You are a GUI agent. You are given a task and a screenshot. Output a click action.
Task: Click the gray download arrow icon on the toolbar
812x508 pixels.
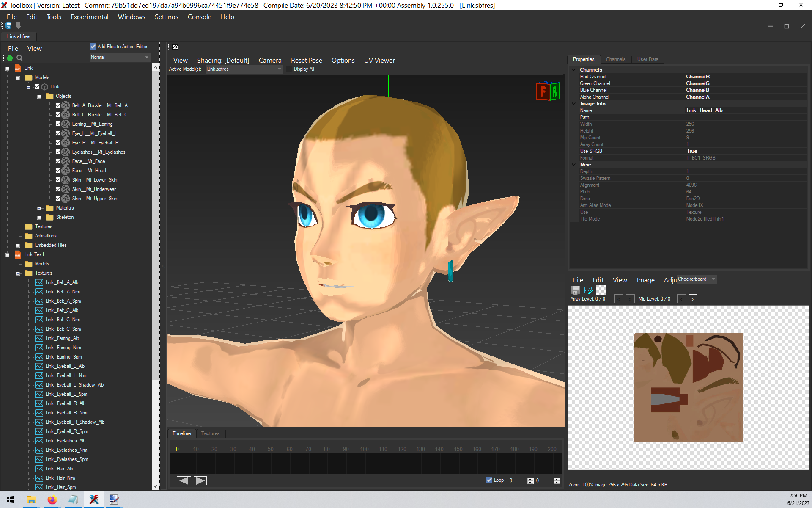coord(18,26)
